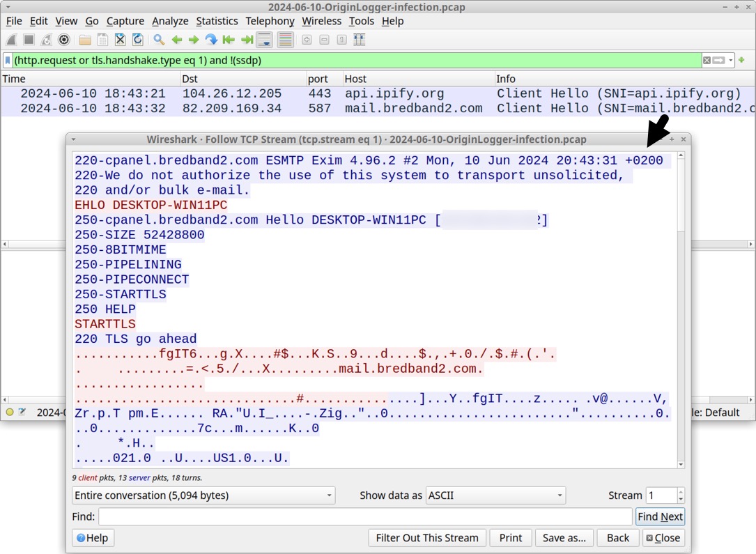Sort packets by Time column header
The width and height of the screenshot is (756, 554).
click(91, 79)
